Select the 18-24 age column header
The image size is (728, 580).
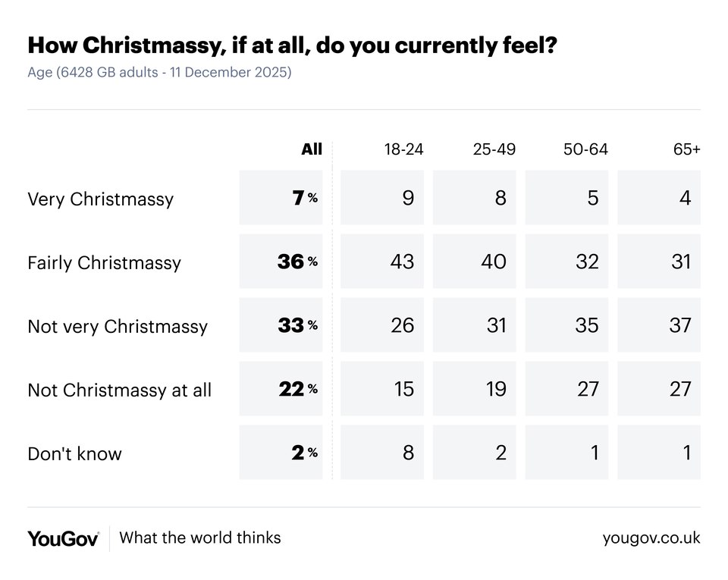click(x=403, y=149)
